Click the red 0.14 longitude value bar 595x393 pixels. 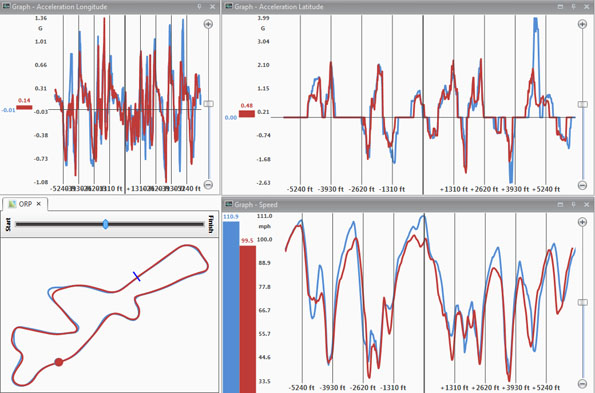click(x=24, y=107)
